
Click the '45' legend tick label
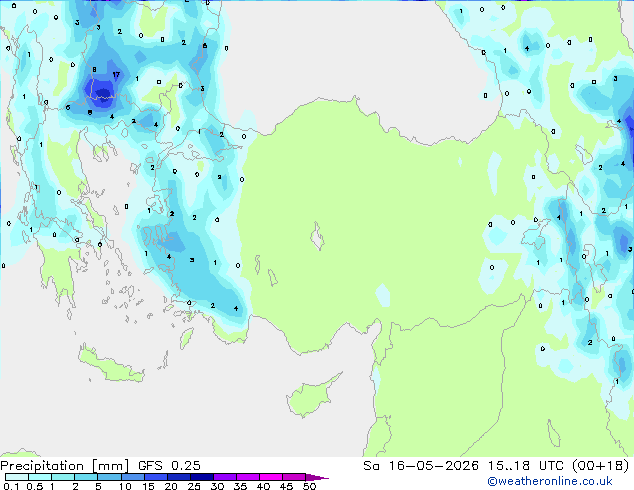[x=286, y=486]
